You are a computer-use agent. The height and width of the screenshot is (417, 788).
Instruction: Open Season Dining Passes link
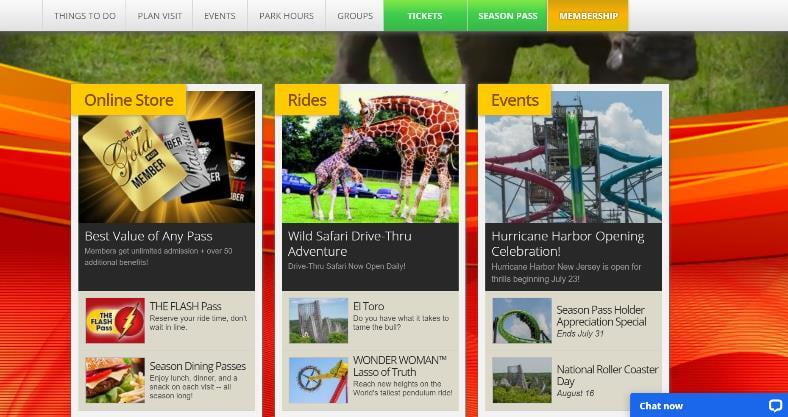pos(198,366)
